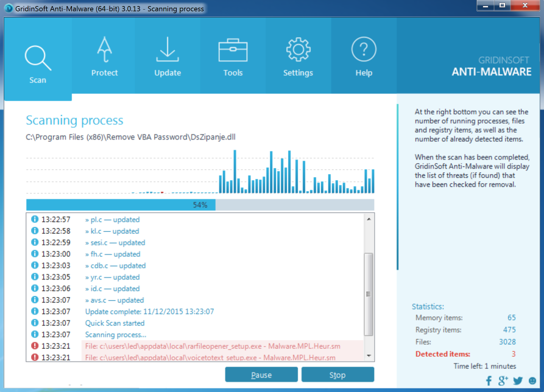This screenshot has width=544, height=392.
Task: Open the Twitter bird icon
Action: [x=518, y=381]
